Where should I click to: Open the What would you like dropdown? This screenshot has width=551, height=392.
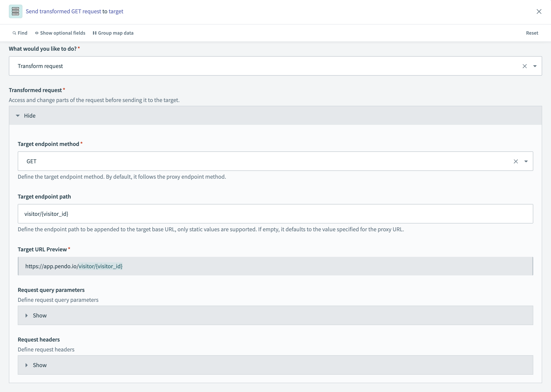coord(535,66)
